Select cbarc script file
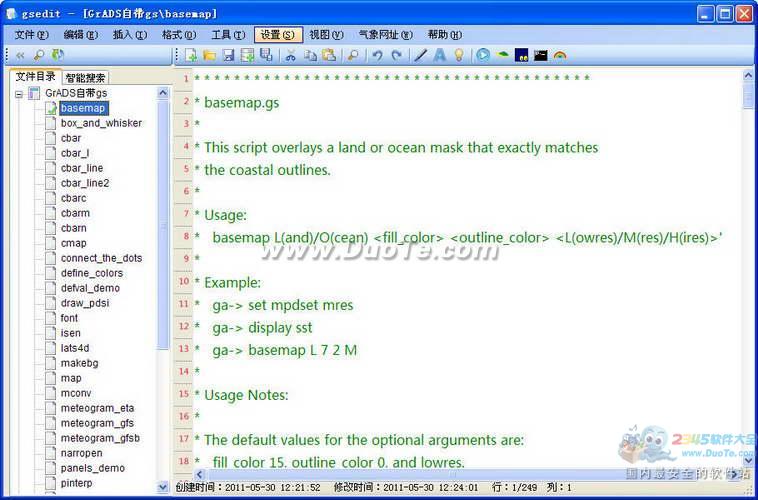758x500 pixels. coord(73,198)
